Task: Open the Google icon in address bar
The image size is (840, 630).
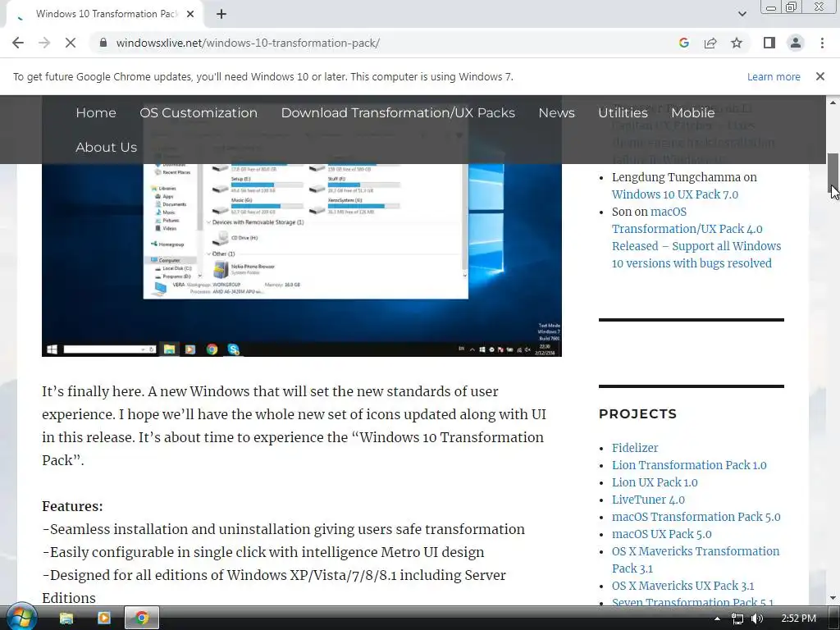Action: pyautogui.click(x=683, y=43)
